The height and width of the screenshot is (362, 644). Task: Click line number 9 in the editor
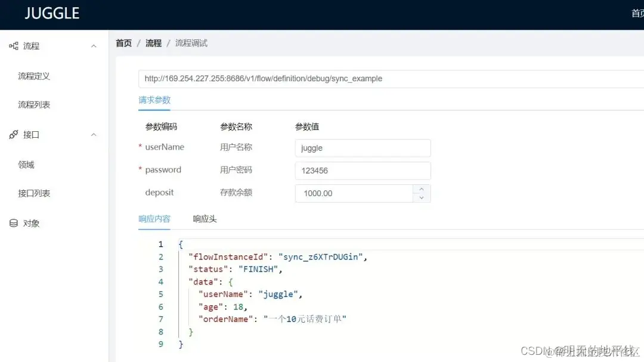click(161, 344)
